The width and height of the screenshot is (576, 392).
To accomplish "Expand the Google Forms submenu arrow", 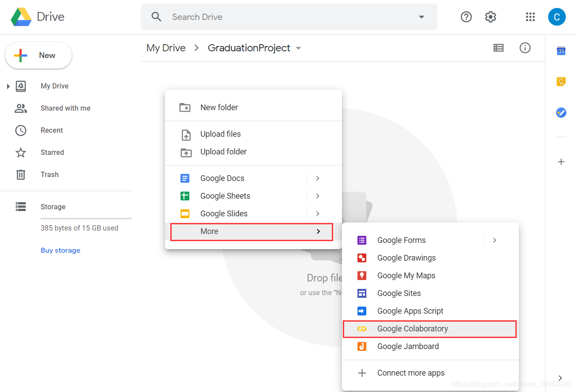I will (495, 240).
